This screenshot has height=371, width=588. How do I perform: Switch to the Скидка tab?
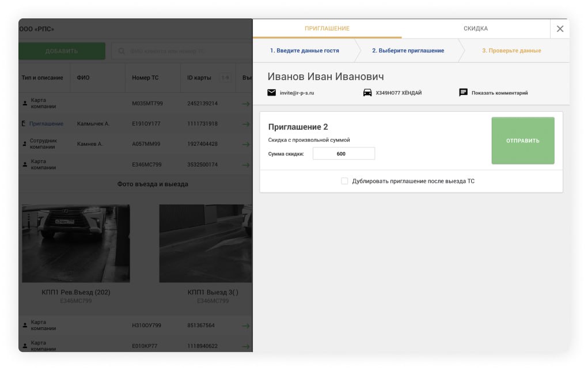point(475,28)
